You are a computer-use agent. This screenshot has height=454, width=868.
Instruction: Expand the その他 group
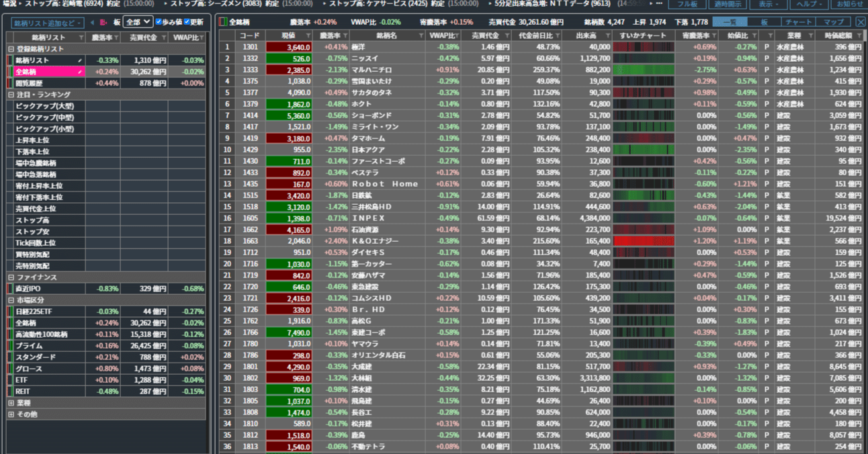(x=11, y=414)
